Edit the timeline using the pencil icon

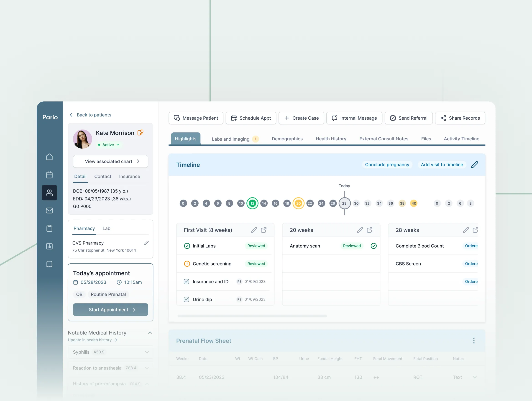[x=475, y=165]
